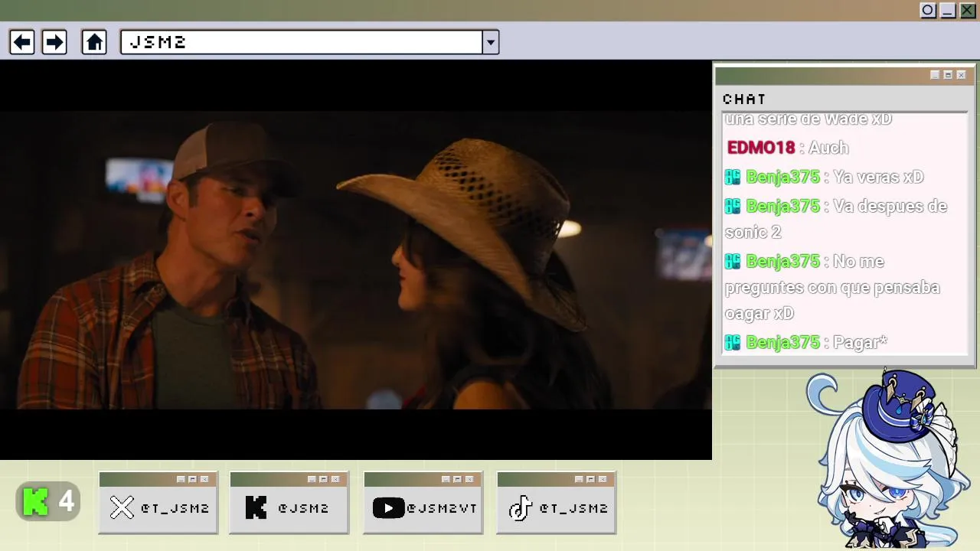Close the YouTube @JSM2VT card window
The image size is (980, 551).
pos(469,479)
